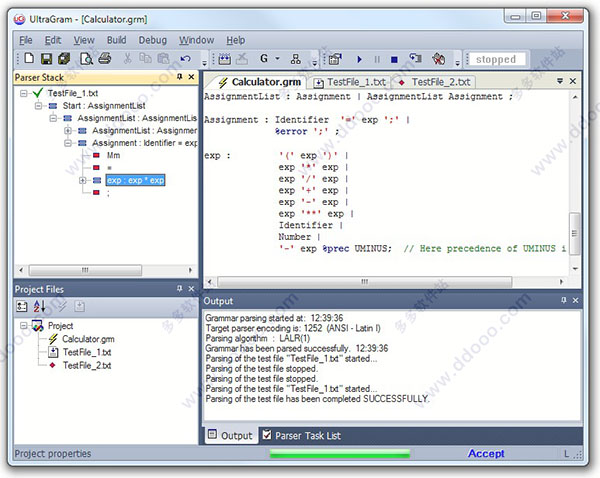The width and height of the screenshot is (600, 478).
Task: Click the Save All toolbar icon
Action: click(64, 59)
